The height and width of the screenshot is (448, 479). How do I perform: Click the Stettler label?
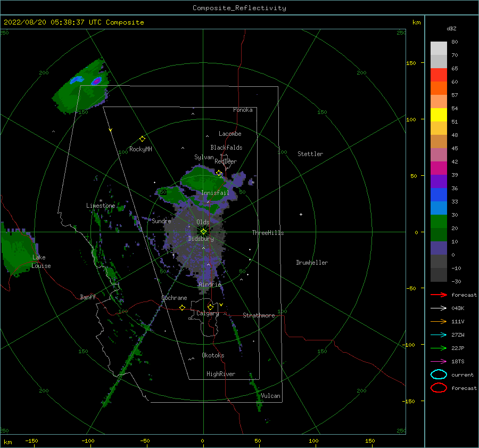click(310, 154)
